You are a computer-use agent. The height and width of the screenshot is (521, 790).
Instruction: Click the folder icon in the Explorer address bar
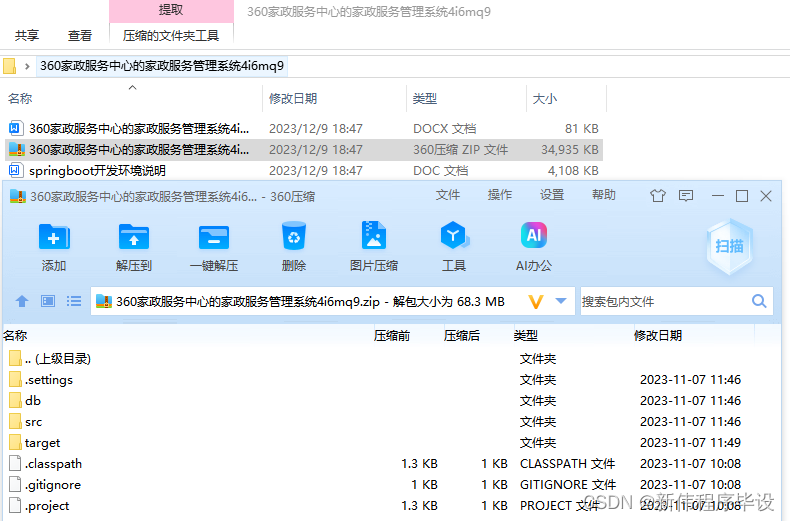pyautogui.click(x=9, y=66)
